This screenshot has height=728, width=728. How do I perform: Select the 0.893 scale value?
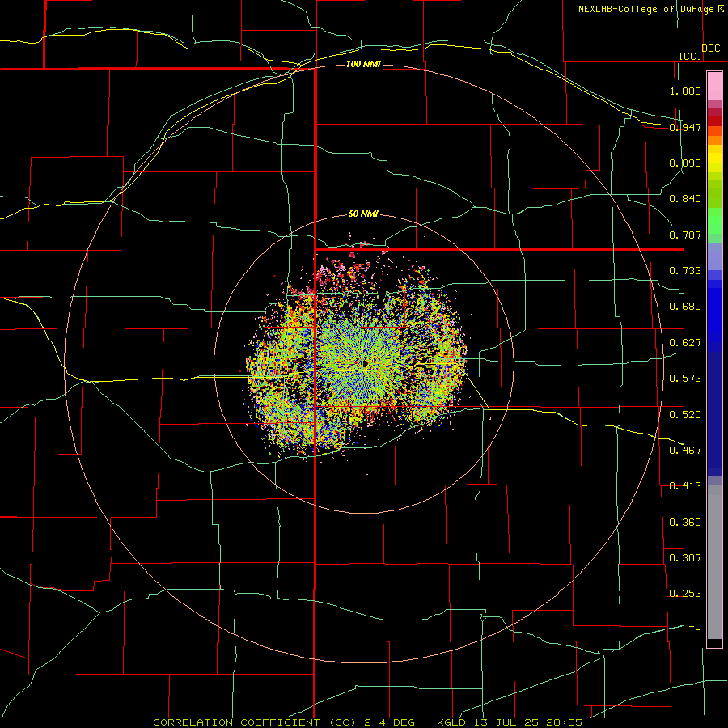pos(685,163)
